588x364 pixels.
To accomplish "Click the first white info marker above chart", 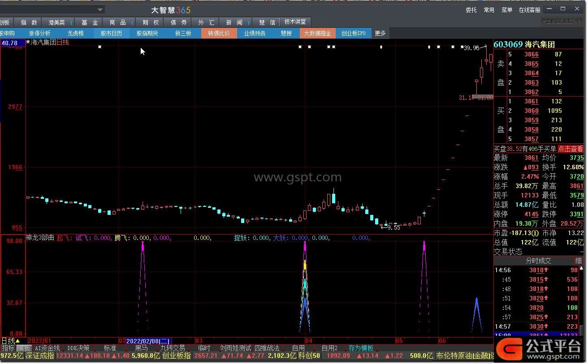I will (99, 47).
